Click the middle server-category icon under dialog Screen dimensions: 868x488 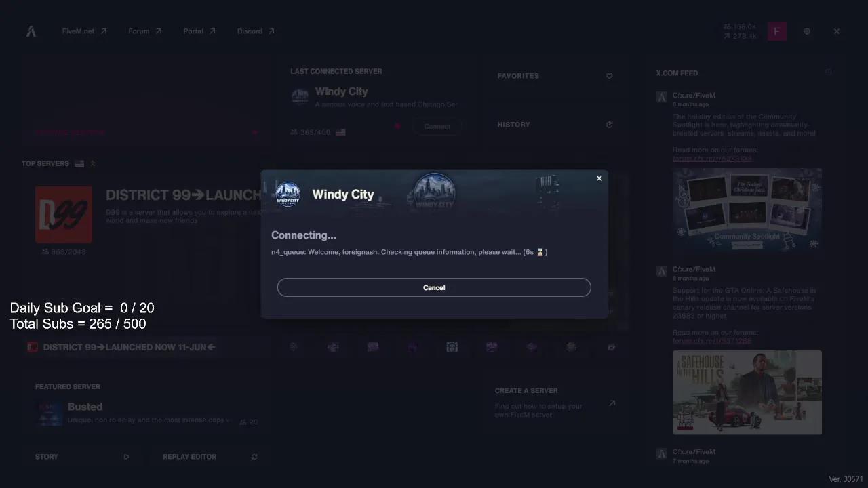pos(452,347)
